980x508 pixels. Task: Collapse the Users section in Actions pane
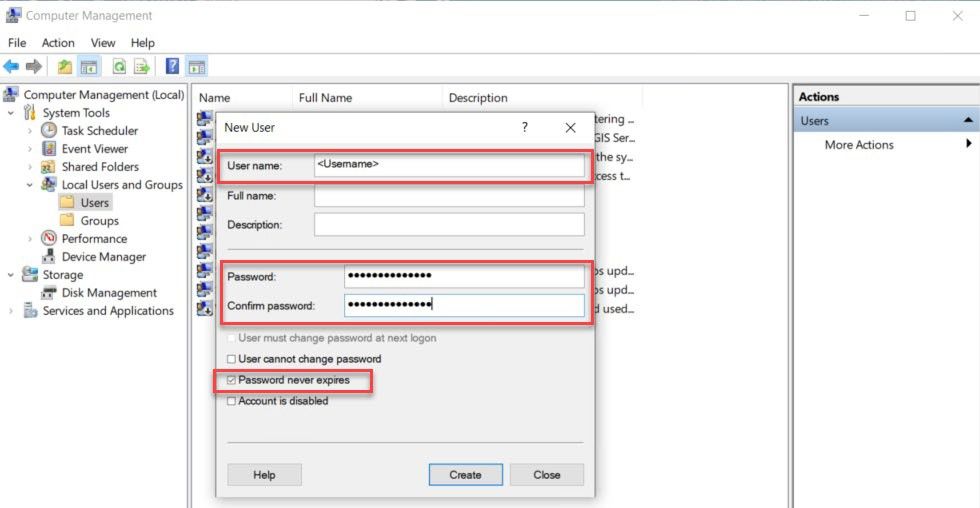(x=968, y=120)
